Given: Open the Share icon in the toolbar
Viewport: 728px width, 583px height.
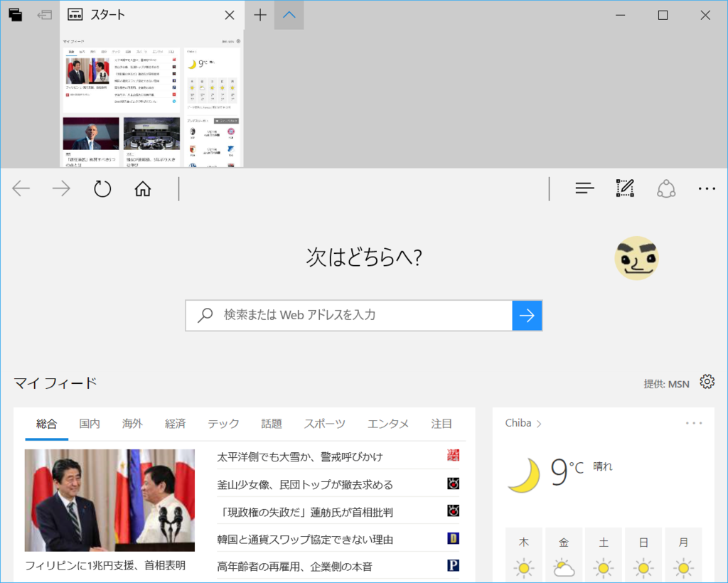Looking at the screenshot, I should 665,188.
